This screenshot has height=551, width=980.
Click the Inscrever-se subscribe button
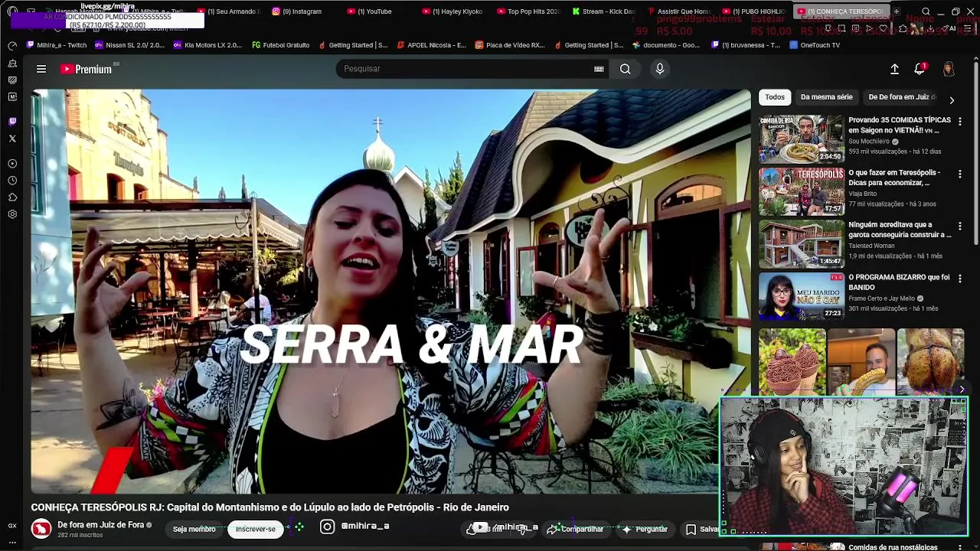(x=256, y=529)
